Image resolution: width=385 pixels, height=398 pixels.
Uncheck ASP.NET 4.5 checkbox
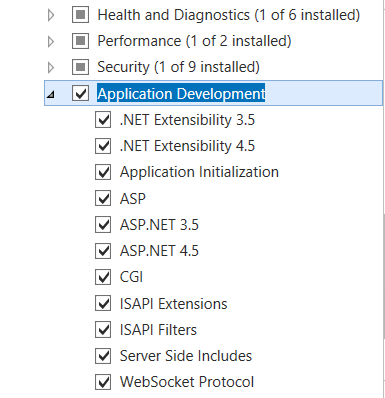(103, 251)
